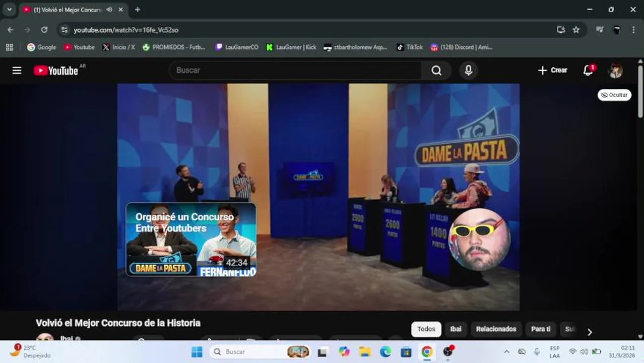Hide the end-screen cards with Ocultar
Screen dimensions: 644x363
614,95
